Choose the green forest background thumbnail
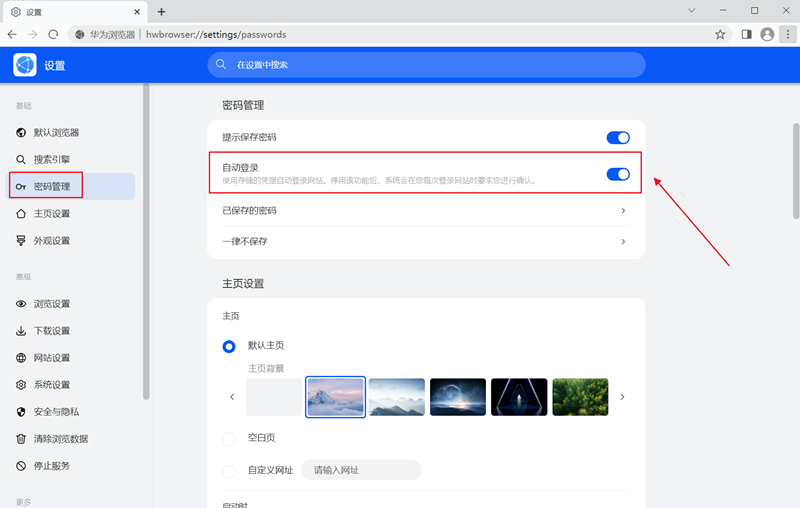800x508 pixels. pos(580,397)
